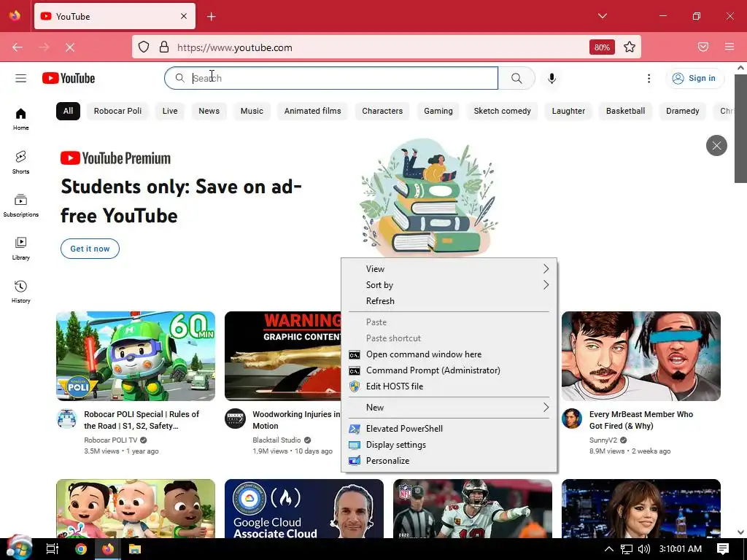This screenshot has width=747, height=560.
Task: Click the site security padlock icon
Action: [x=164, y=47]
